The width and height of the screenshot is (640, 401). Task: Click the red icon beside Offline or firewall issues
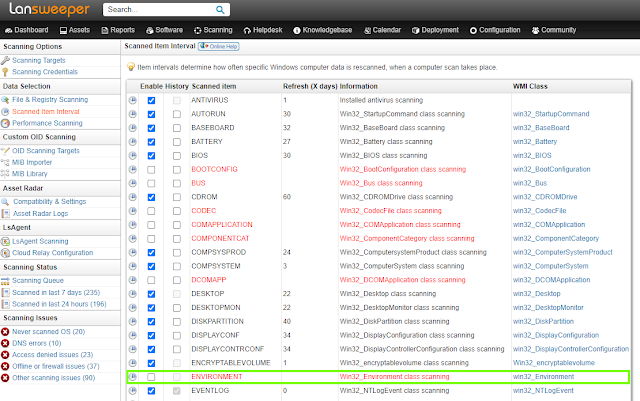coord(5,366)
